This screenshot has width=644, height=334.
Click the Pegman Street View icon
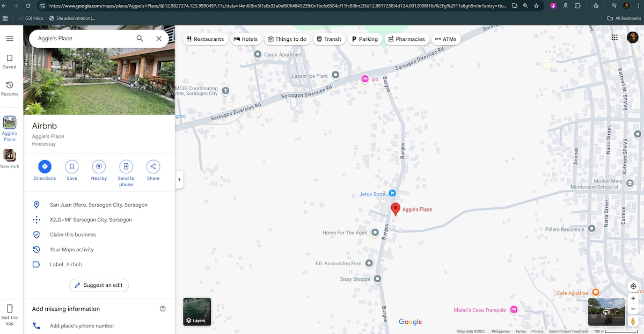pos(633,321)
